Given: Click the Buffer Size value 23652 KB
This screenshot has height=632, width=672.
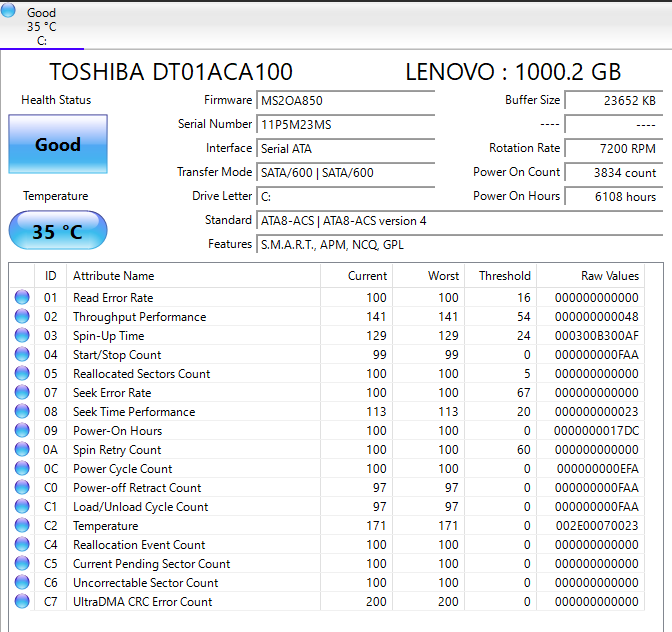Looking at the screenshot, I should [x=614, y=101].
